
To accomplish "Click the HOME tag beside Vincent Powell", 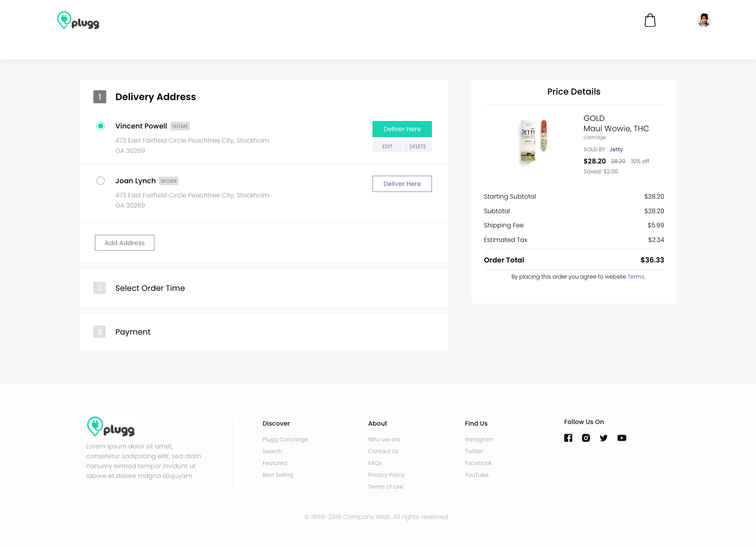I will 180,126.
